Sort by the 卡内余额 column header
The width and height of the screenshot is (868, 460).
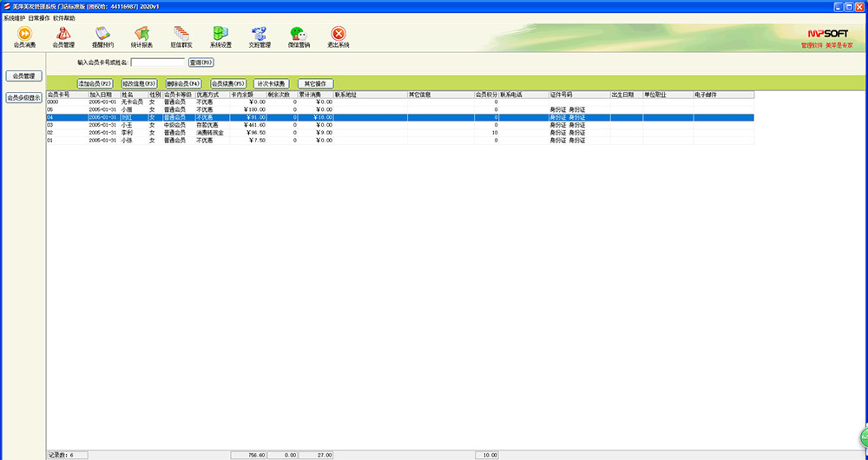[247, 94]
